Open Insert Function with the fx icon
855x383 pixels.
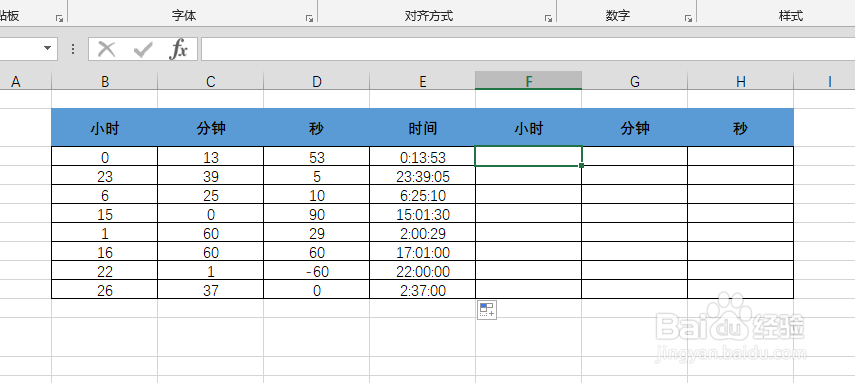[x=178, y=50]
